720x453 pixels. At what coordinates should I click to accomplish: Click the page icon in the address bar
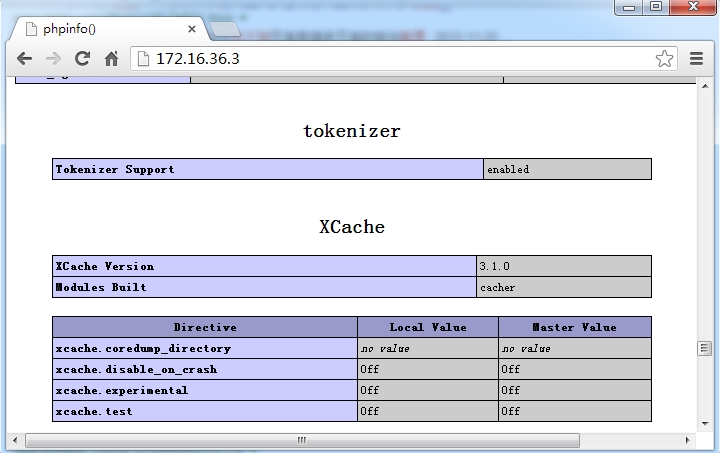tap(143, 59)
